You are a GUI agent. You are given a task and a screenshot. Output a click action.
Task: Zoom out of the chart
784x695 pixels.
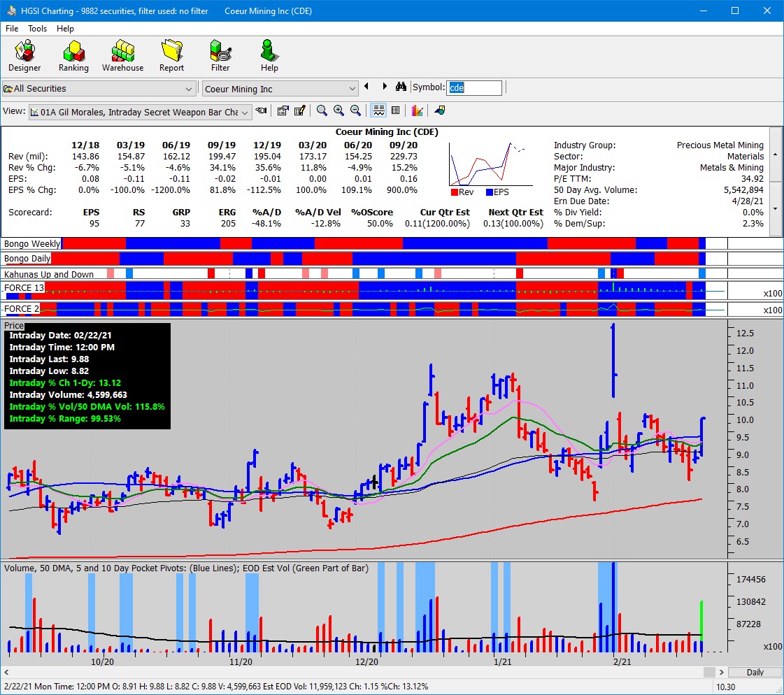pyautogui.click(x=355, y=111)
